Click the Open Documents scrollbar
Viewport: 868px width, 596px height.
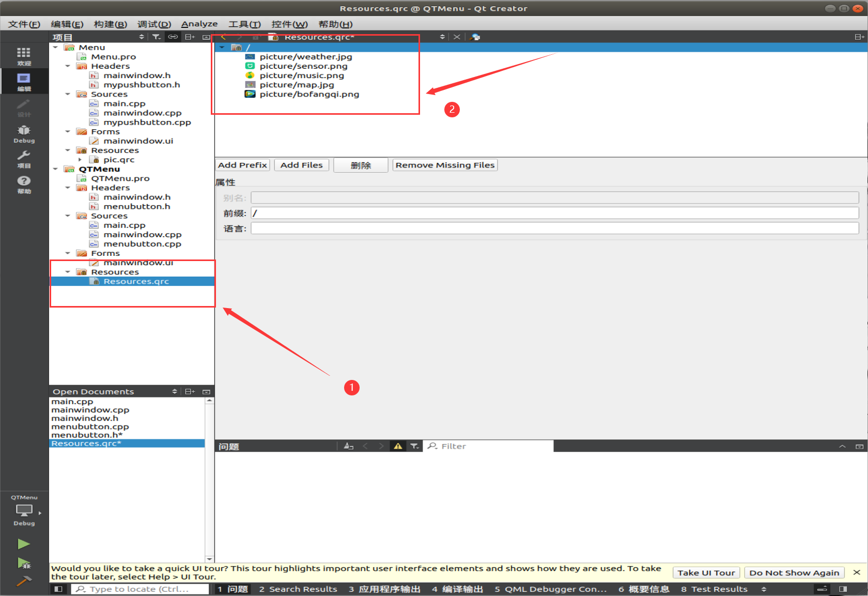click(209, 480)
